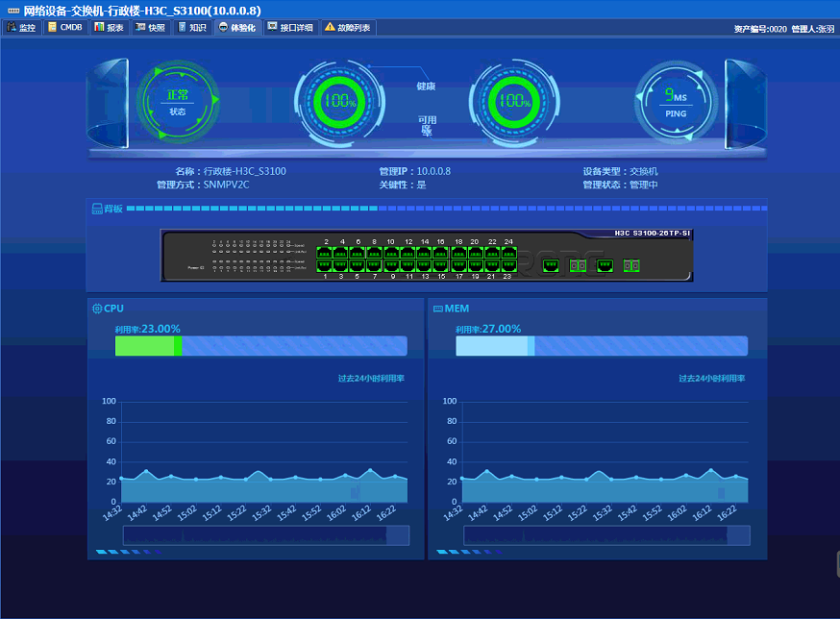Select switch port 12
Image resolution: width=840 pixels, height=619 pixels.
pyautogui.click(x=408, y=253)
